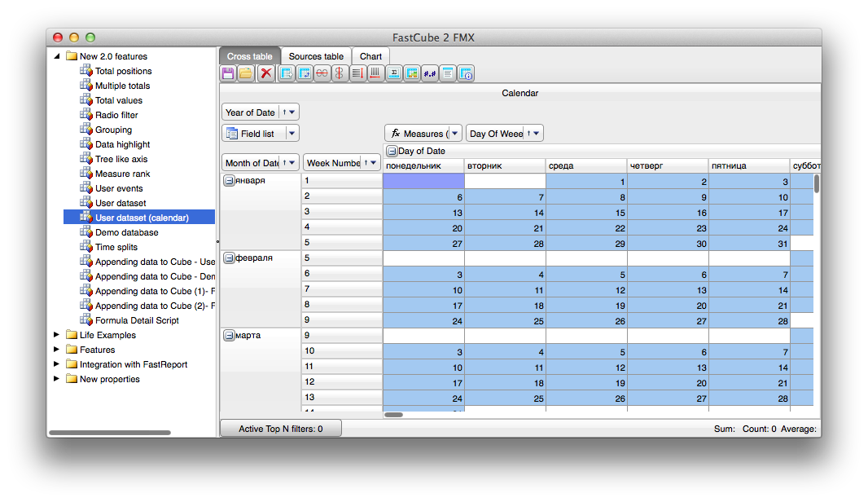Select Multiple totals in the tree

tap(122, 86)
